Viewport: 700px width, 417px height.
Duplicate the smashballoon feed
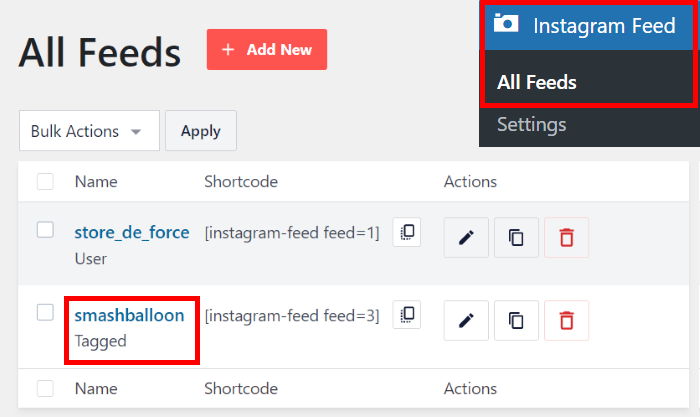[516, 320]
